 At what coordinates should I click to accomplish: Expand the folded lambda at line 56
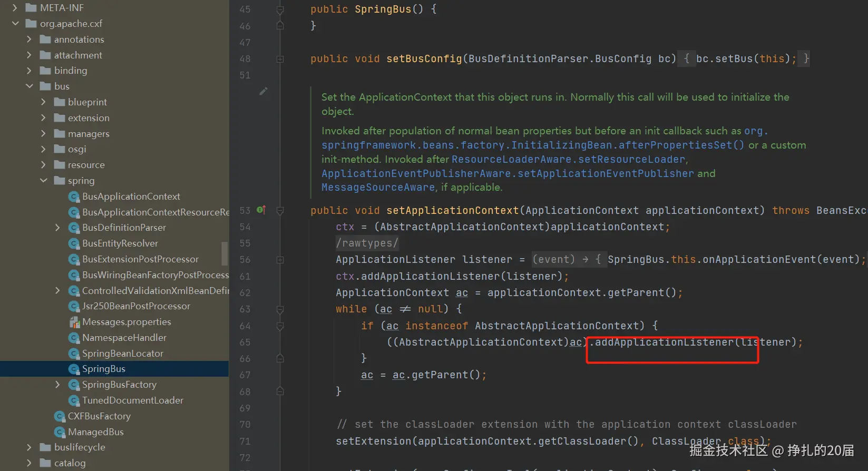coord(280,260)
